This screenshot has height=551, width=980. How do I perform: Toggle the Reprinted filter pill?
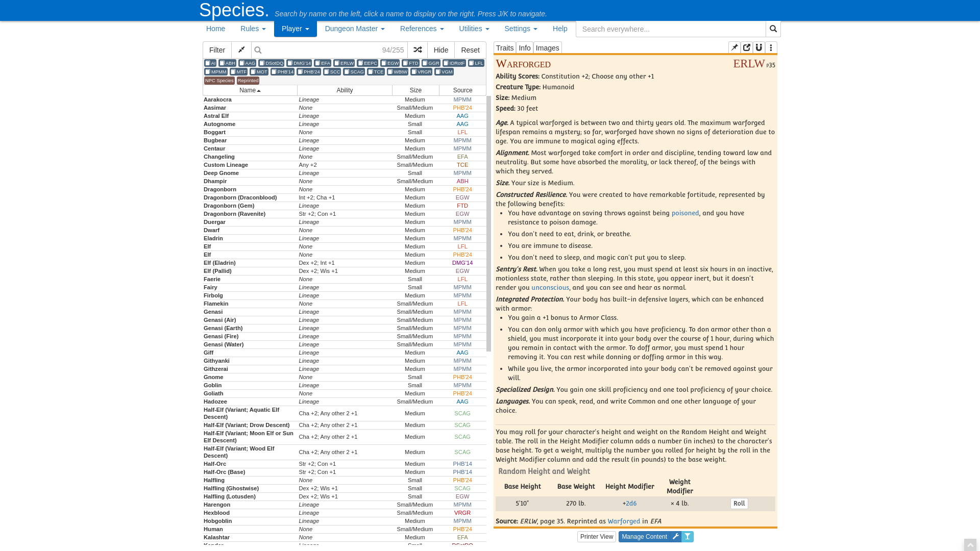(x=248, y=81)
